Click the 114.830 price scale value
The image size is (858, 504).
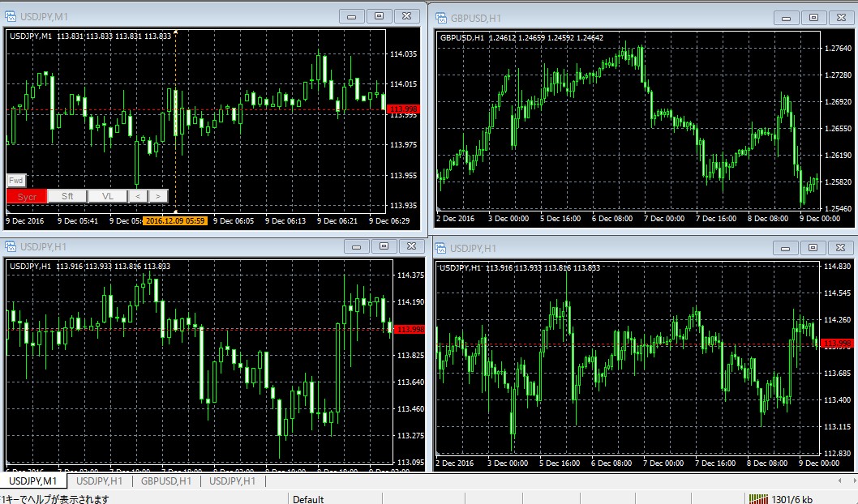pos(837,267)
